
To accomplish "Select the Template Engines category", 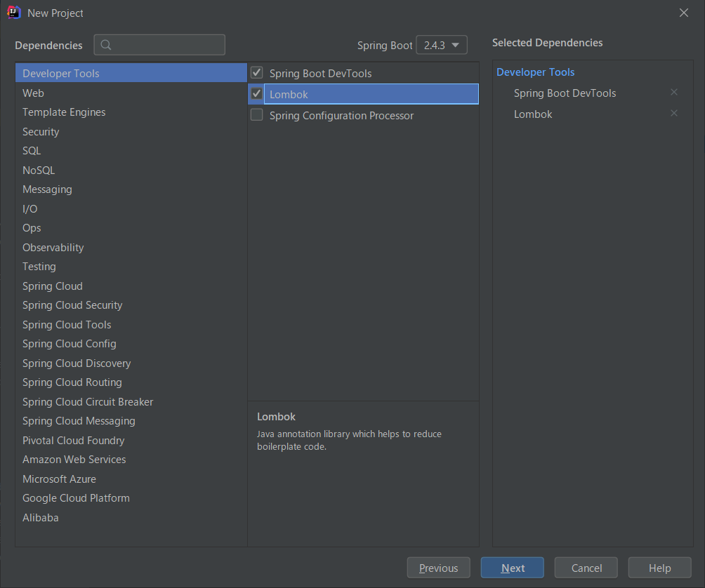I will (131, 112).
